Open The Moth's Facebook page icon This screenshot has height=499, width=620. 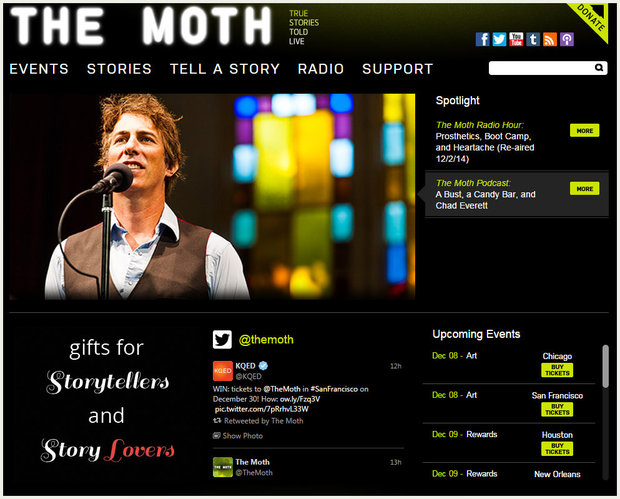tap(482, 40)
